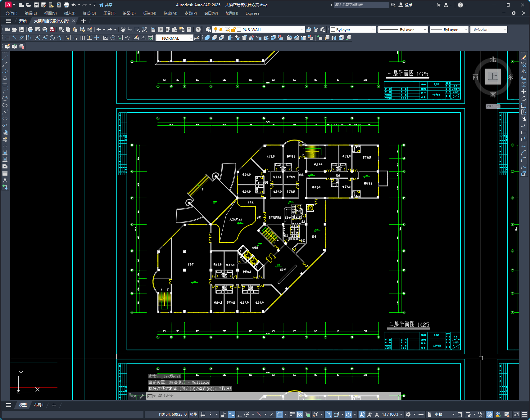This screenshot has height=420, width=530.
Task: Select the Line tool in draw toolbar
Action: click(5, 57)
